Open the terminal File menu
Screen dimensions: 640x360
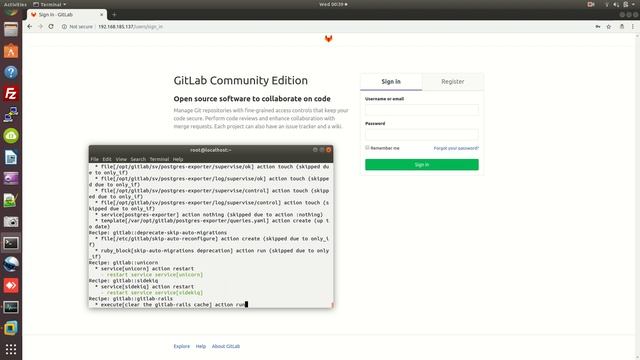95,159
